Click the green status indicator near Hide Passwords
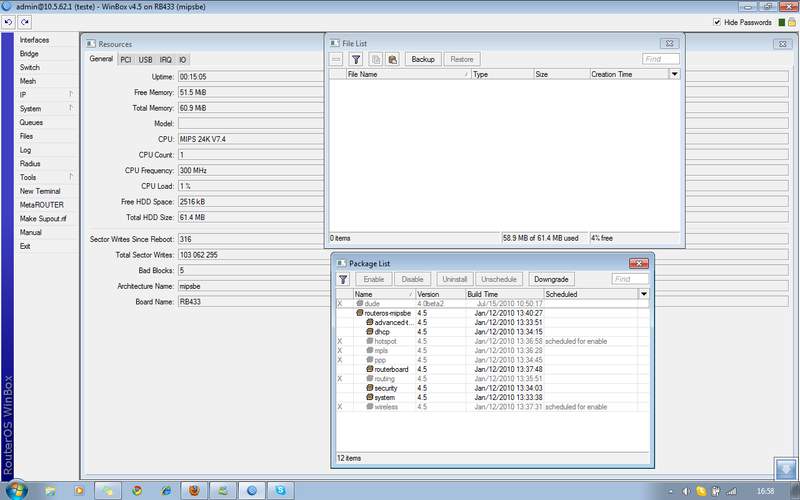 pyautogui.click(x=781, y=22)
